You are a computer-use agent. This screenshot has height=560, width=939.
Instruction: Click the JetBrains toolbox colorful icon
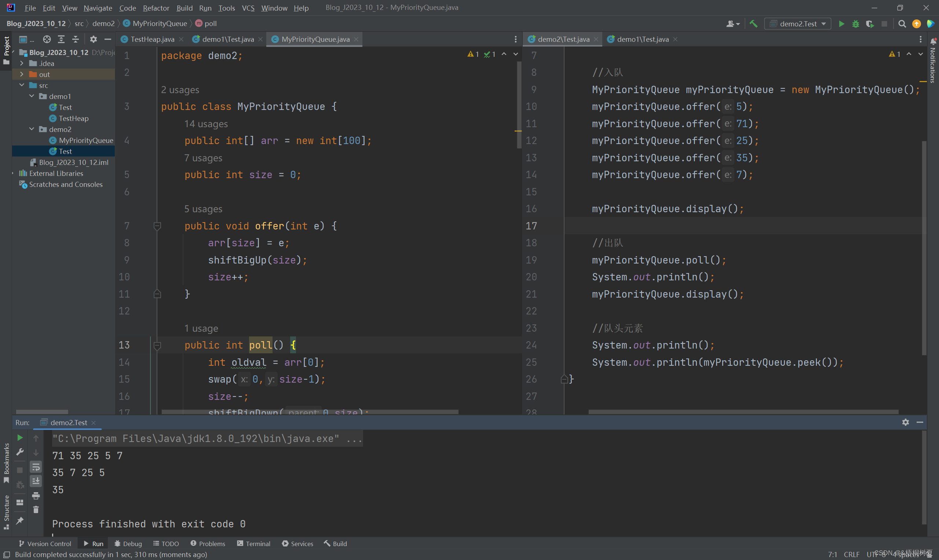[930, 24]
